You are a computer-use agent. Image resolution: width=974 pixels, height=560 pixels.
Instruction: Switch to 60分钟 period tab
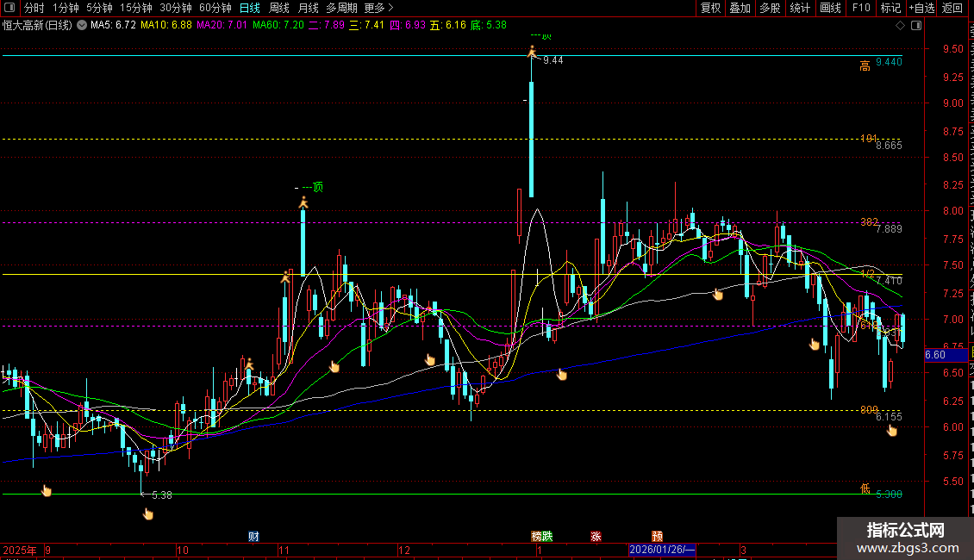pyautogui.click(x=215, y=8)
